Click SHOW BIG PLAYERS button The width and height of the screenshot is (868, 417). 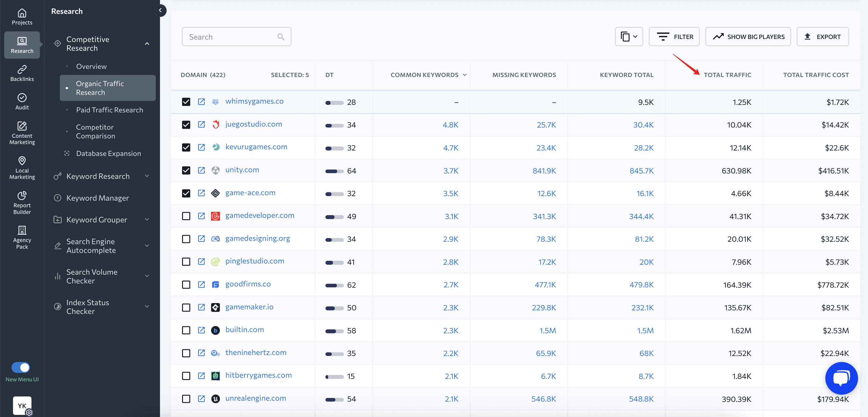coord(748,37)
